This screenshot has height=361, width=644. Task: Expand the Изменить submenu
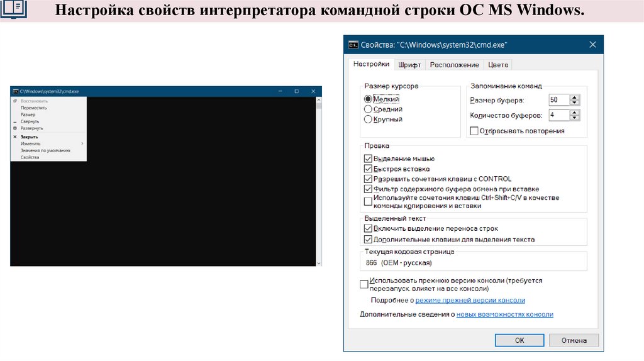coord(48,144)
